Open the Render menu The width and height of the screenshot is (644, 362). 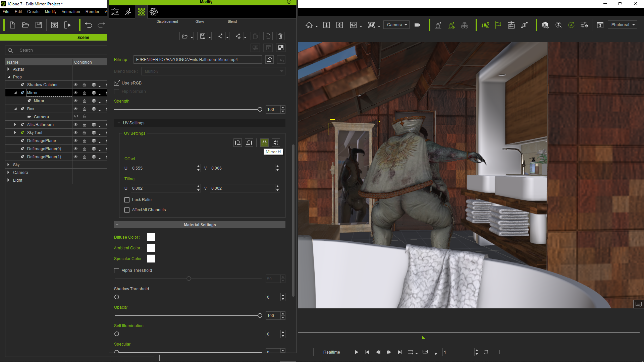pyautogui.click(x=93, y=12)
